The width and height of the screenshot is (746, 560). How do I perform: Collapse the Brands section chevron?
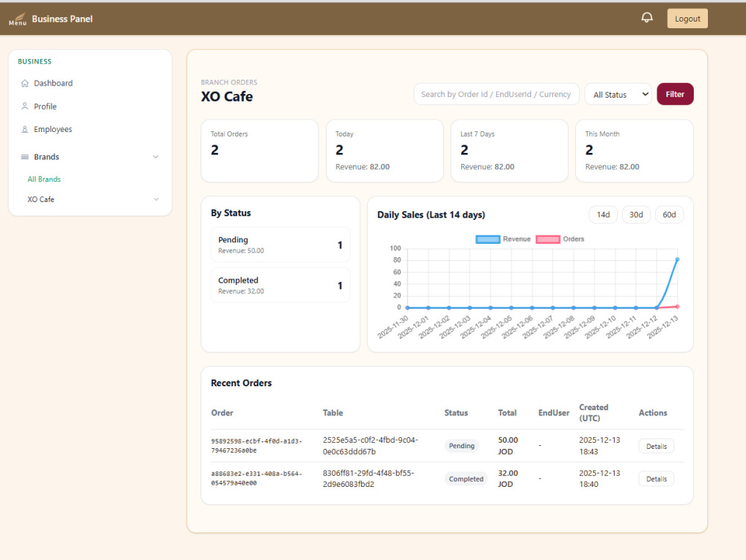[156, 157]
